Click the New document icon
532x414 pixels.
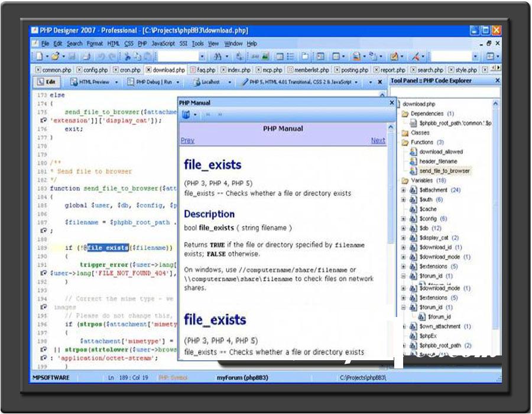[40, 56]
